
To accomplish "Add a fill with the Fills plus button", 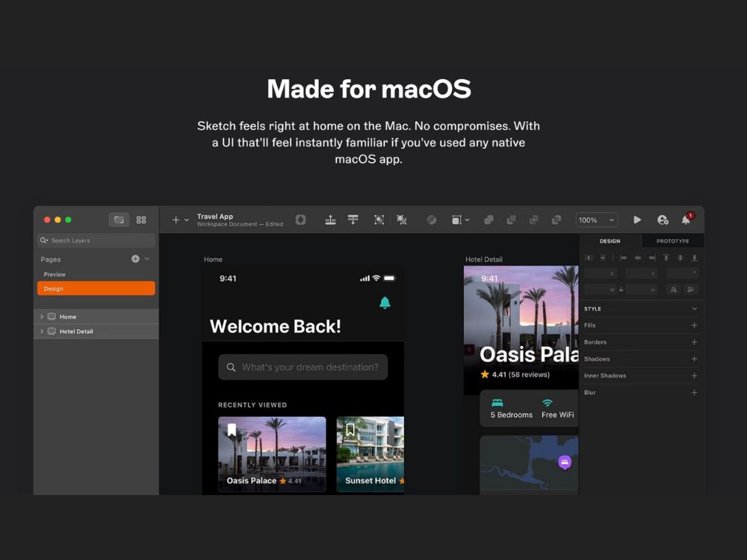I will click(695, 326).
